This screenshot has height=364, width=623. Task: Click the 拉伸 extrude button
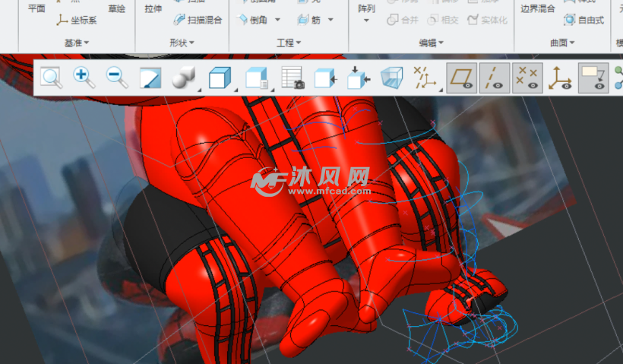[153, 8]
